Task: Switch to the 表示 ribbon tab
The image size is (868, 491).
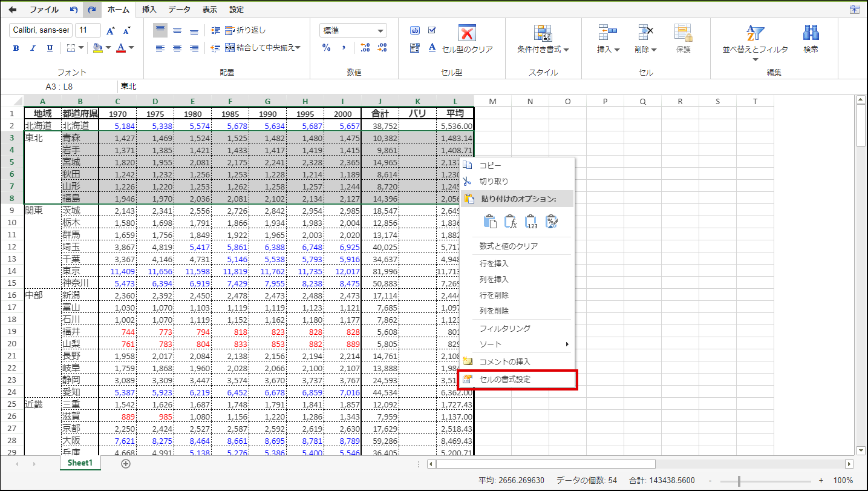Action: tap(210, 10)
